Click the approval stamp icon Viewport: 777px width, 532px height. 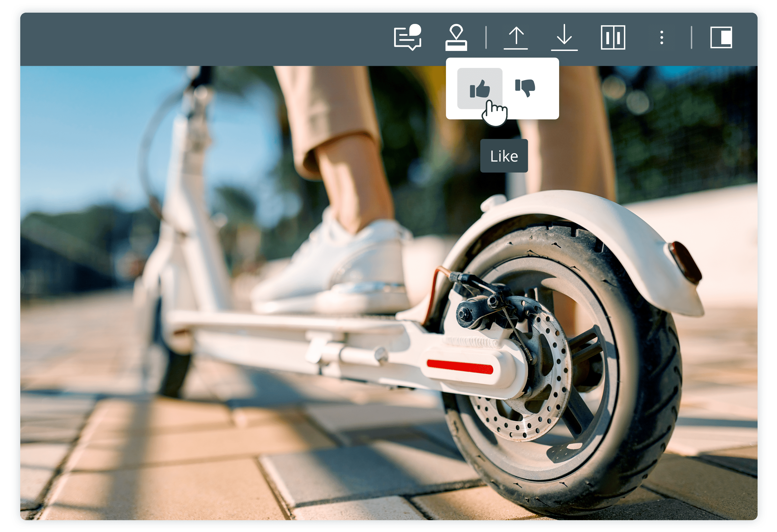(x=456, y=37)
